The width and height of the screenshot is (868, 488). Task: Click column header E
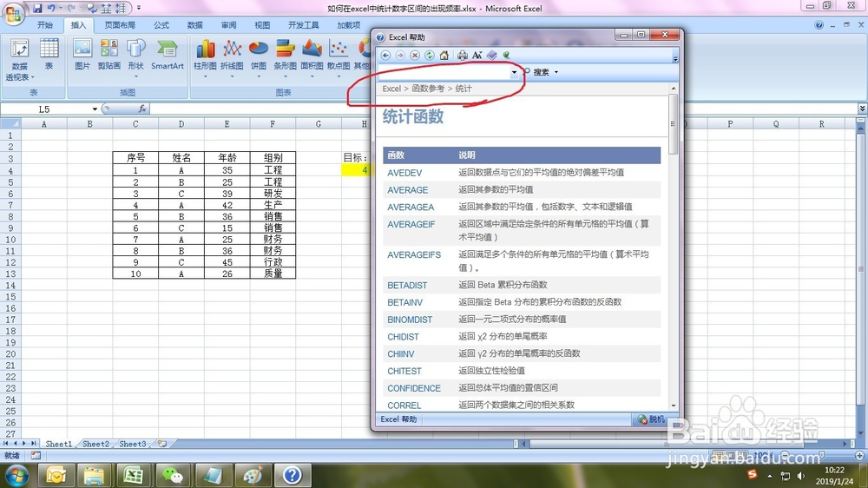[227, 124]
